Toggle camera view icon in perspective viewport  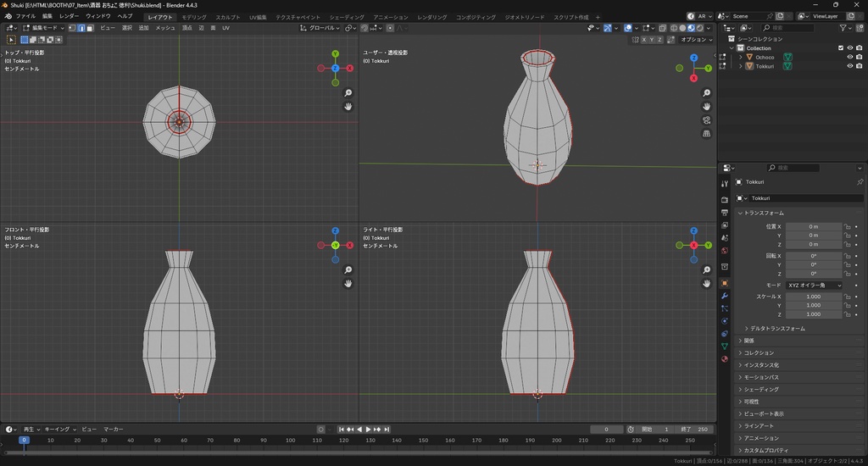(707, 120)
